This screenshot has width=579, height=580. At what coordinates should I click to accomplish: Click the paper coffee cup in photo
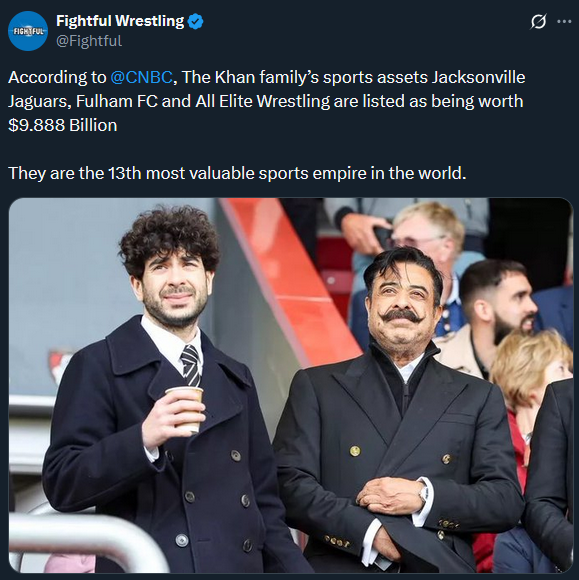185,409
